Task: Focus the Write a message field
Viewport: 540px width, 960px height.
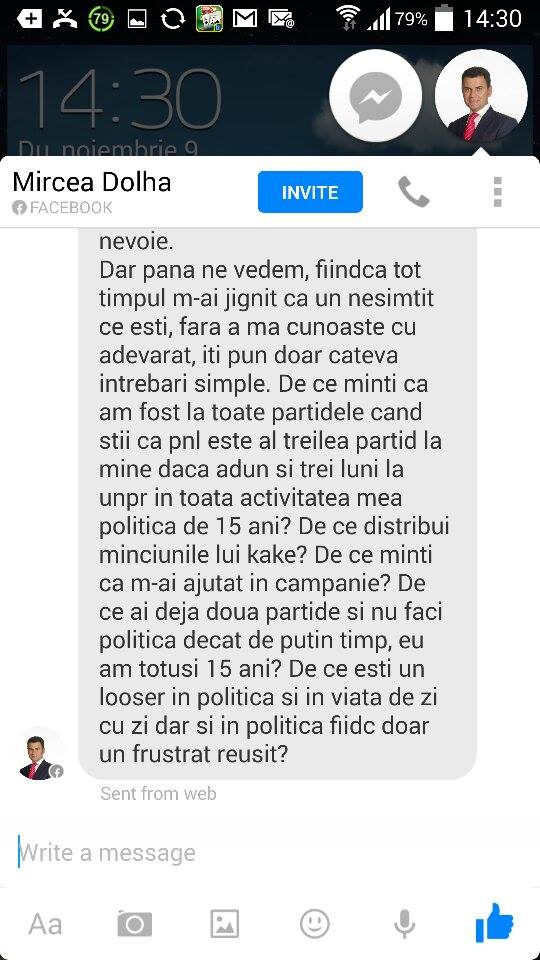Action: click(x=270, y=852)
